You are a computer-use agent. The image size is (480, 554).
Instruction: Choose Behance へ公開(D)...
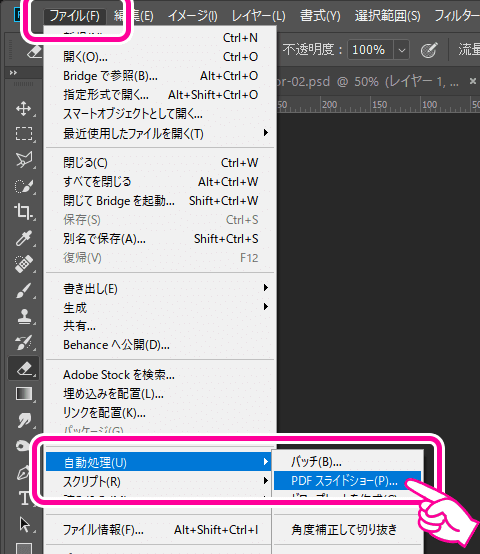(160, 344)
